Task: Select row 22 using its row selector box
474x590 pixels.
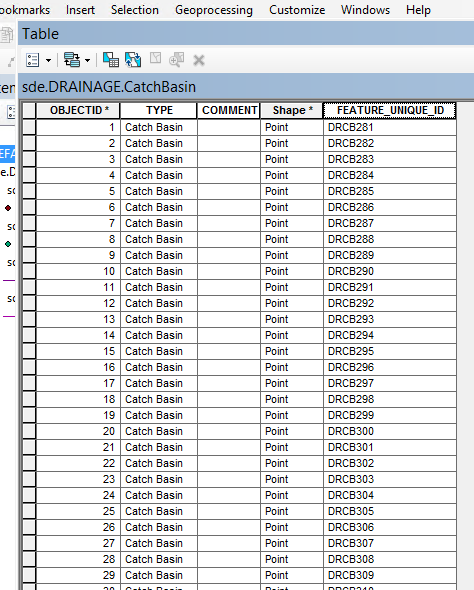Action: pyautogui.click(x=29, y=463)
